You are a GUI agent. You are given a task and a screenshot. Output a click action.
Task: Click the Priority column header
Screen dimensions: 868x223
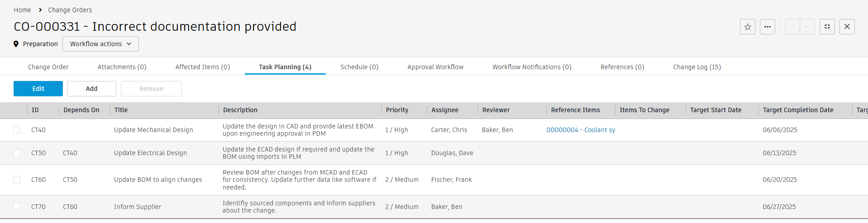(397, 110)
